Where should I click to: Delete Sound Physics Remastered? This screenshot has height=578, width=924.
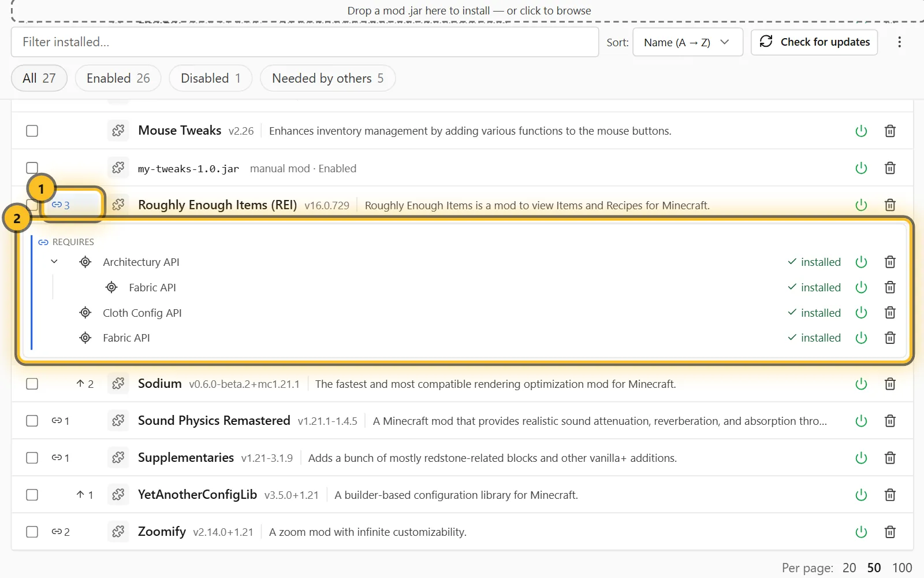[x=890, y=421]
